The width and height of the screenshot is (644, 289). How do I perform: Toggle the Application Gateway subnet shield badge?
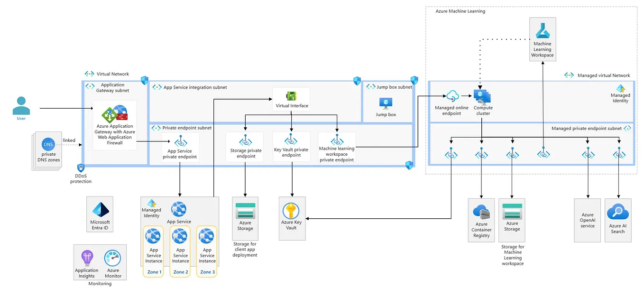[x=146, y=81]
